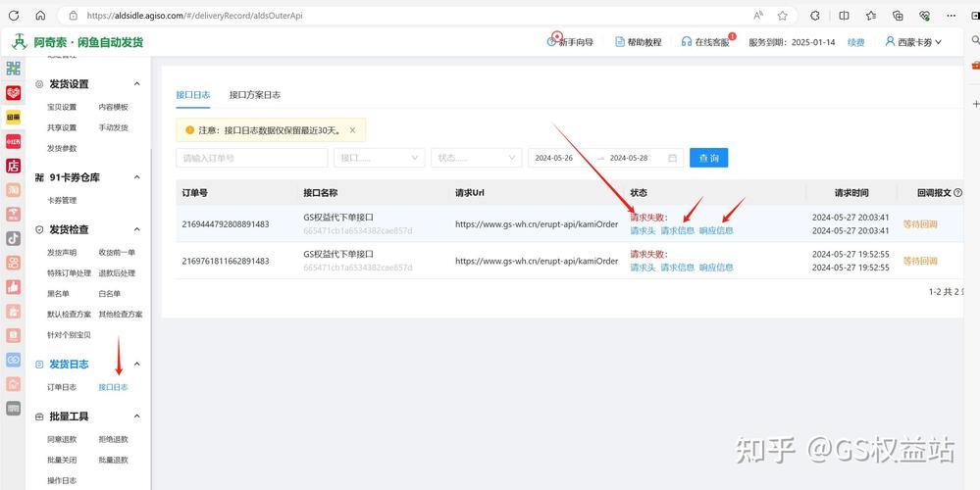Open 同意退款 in sidebar

(62, 439)
